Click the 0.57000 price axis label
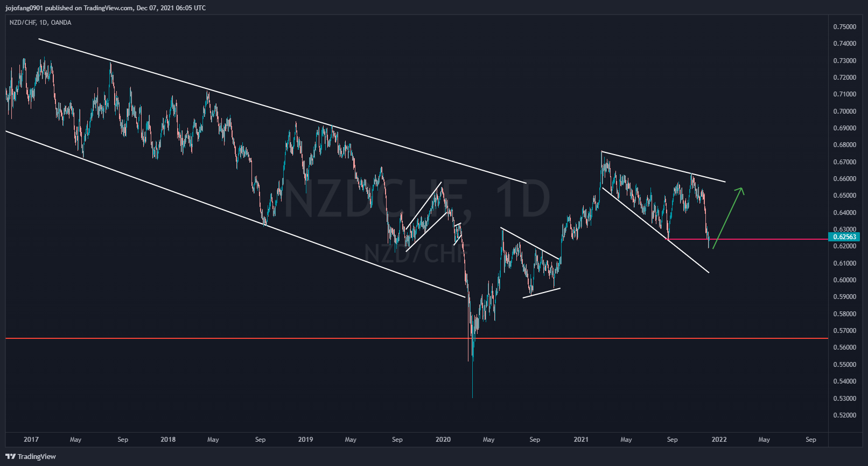 point(844,331)
